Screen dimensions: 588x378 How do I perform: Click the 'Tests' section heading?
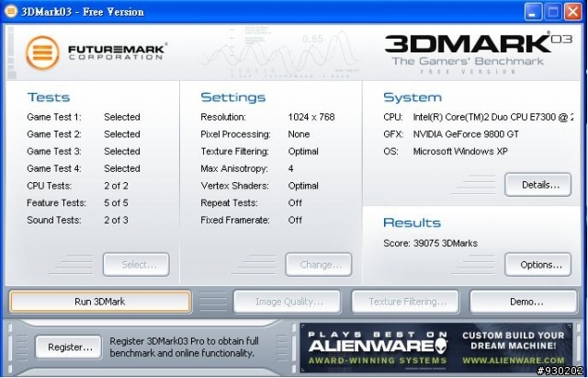[x=49, y=97]
